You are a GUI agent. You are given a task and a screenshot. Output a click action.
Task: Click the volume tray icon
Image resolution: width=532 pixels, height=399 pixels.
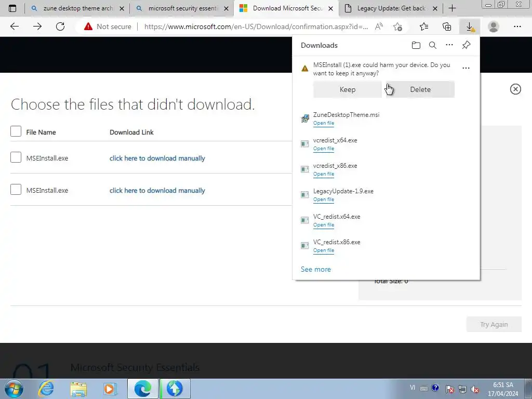pyautogui.click(x=475, y=389)
